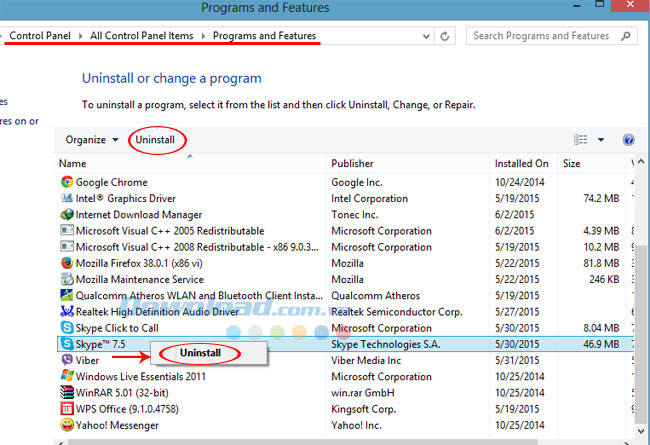The width and height of the screenshot is (650, 445).
Task: Change the view using the view icon
Action: point(582,140)
